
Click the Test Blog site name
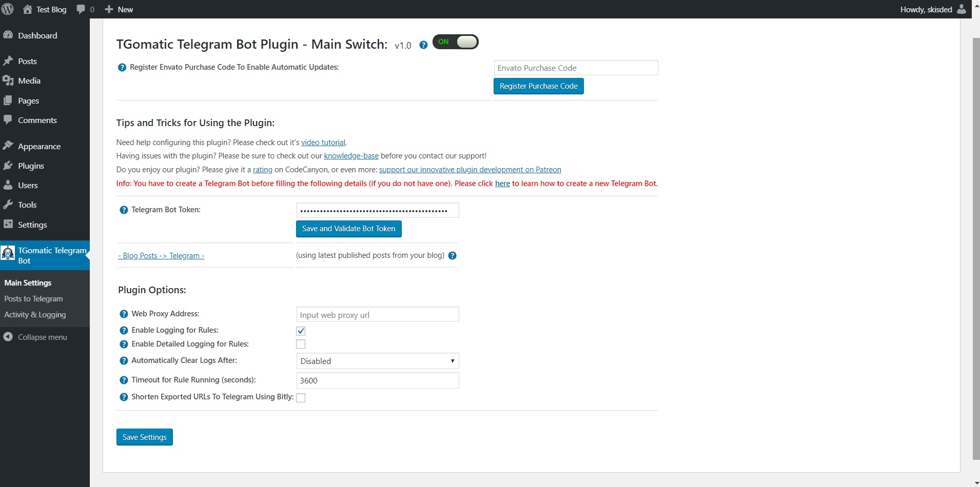click(51, 9)
